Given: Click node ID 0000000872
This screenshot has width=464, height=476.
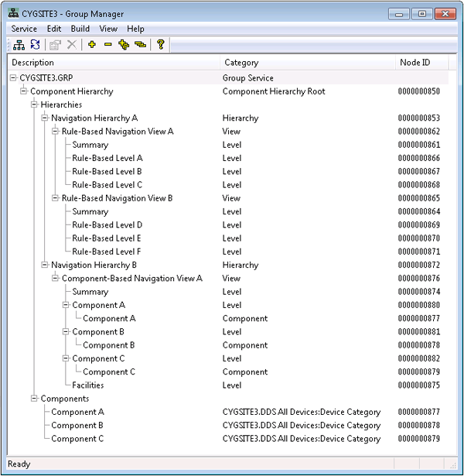Looking at the screenshot, I should (419, 265).
